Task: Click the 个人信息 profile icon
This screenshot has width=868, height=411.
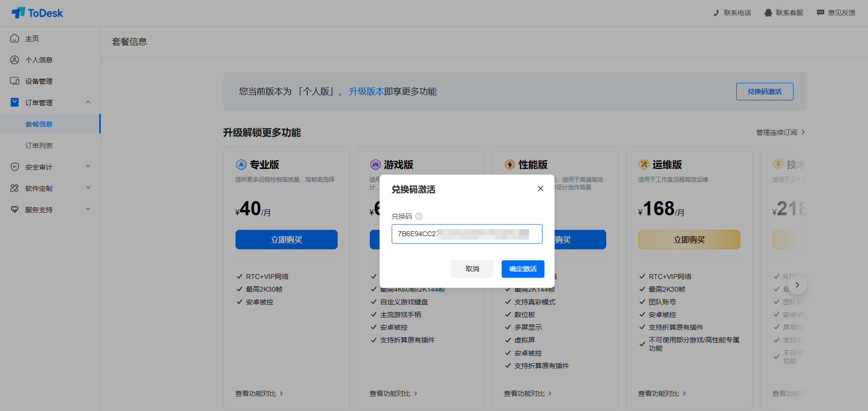Action: pos(15,60)
